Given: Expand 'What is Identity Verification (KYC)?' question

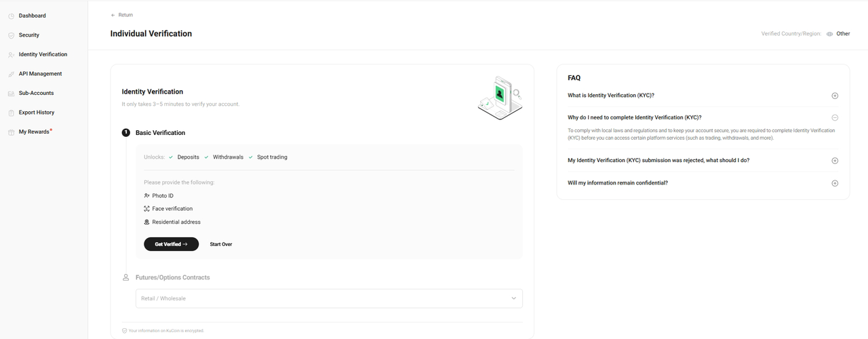Looking at the screenshot, I should (x=835, y=96).
